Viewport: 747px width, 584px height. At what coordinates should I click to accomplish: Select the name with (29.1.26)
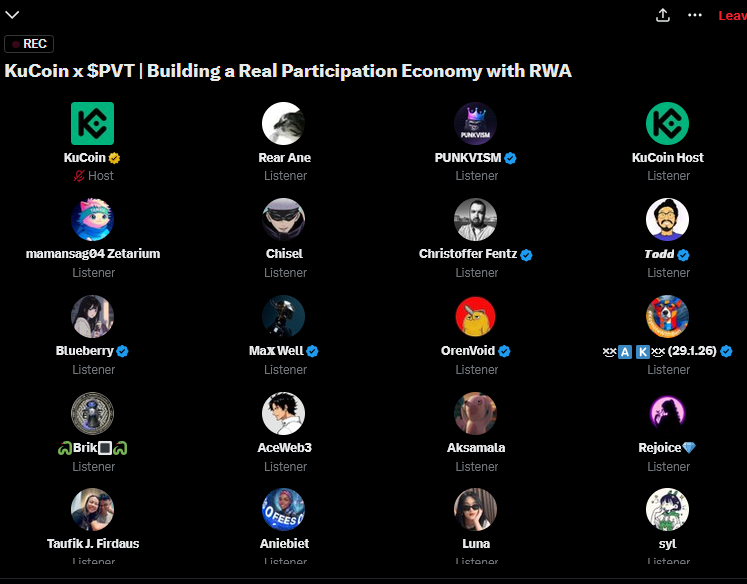tap(659, 352)
